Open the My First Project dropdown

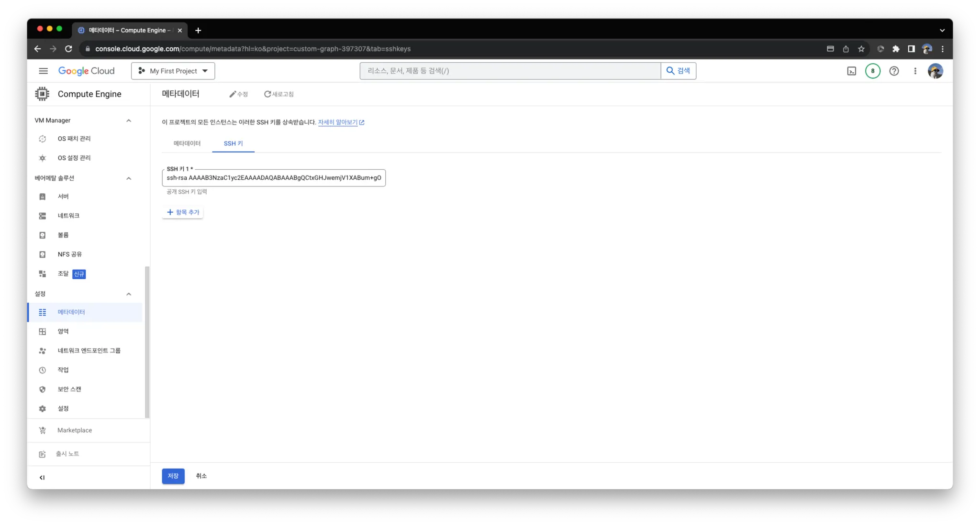point(173,71)
